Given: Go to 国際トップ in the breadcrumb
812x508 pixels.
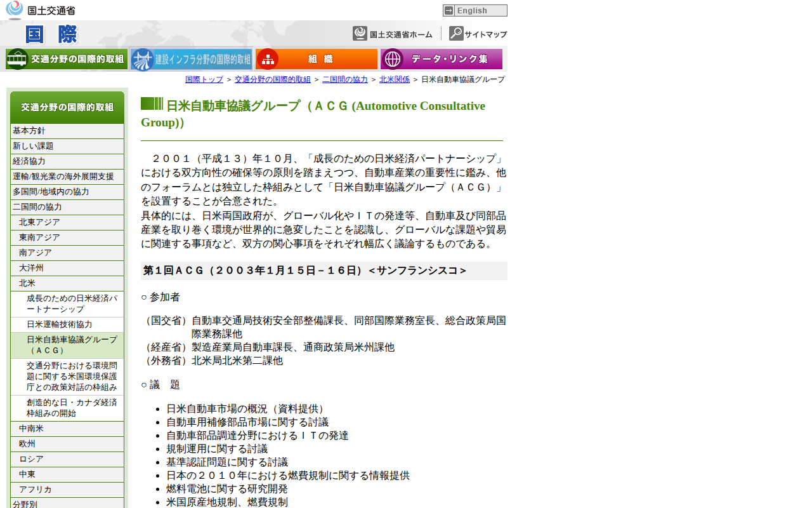Looking at the screenshot, I should point(204,79).
